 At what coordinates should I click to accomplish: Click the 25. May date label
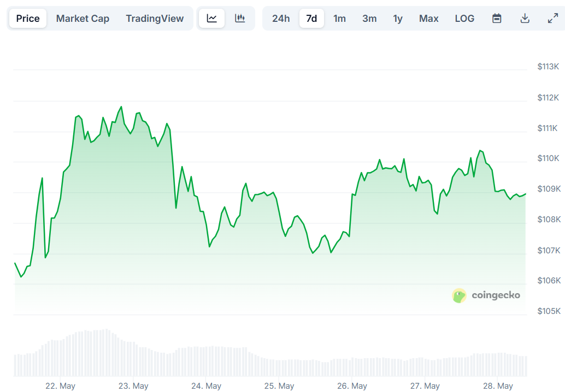coord(279,386)
